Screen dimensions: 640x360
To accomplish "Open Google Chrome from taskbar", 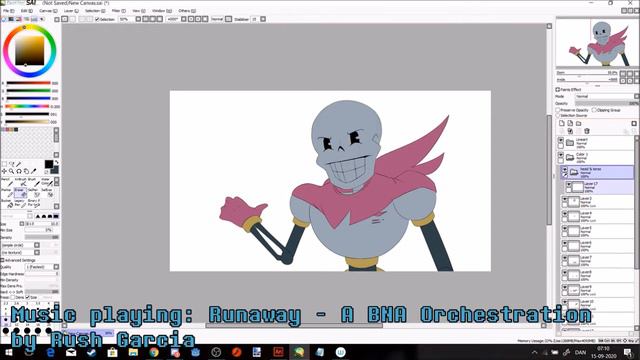I will (154, 353).
